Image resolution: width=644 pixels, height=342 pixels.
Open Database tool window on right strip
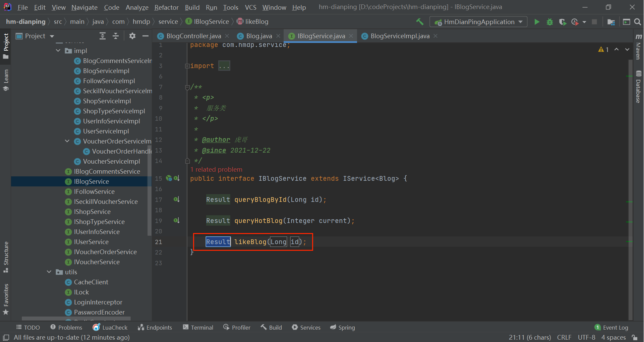638,87
